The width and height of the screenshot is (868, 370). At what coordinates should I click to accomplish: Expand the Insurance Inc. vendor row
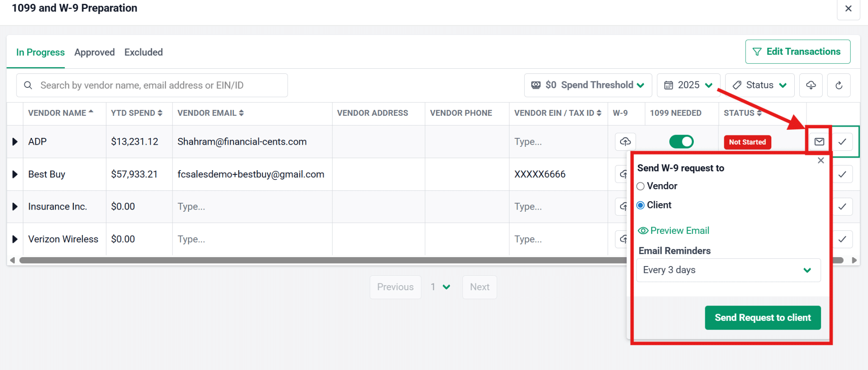(x=15, y=207)
